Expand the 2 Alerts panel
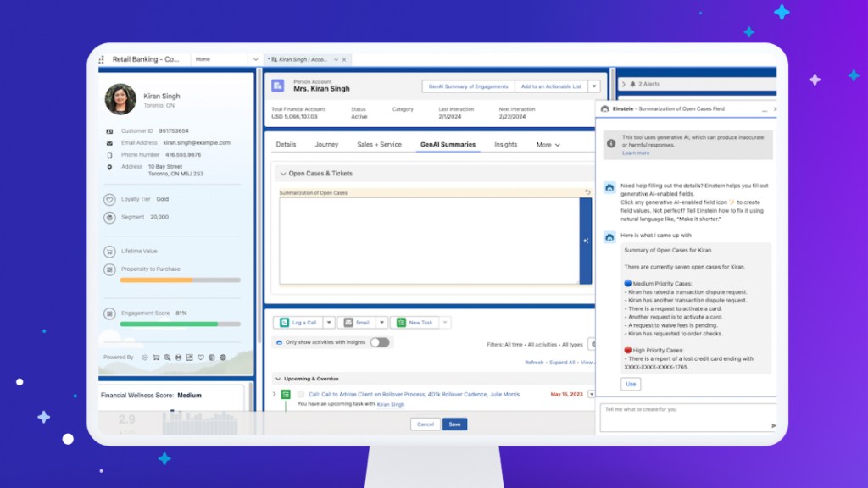The height and width of the screenshot is (488, 868). pos(622,85)
